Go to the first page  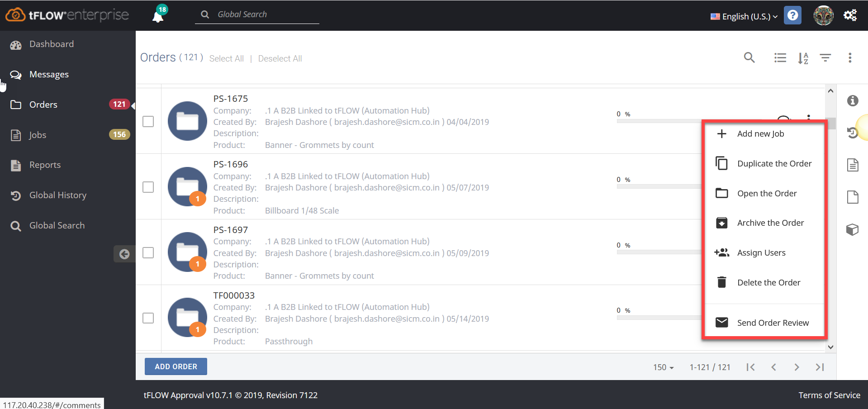751,367
